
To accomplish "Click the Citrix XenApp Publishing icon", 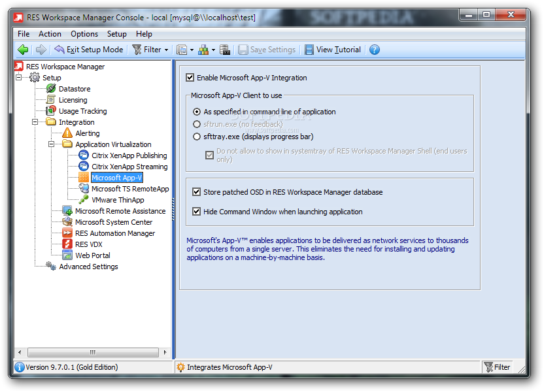I will coord(84,155).
